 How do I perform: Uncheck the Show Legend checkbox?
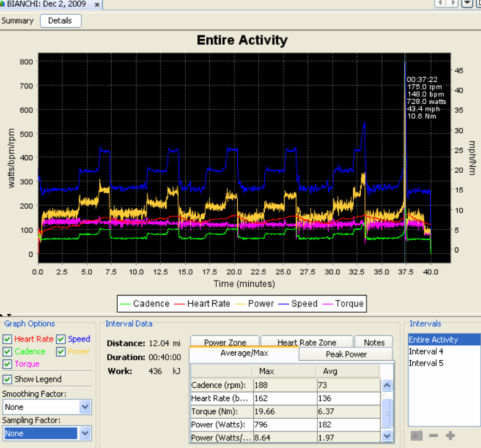pyautogui.click(x=7, y=380)
